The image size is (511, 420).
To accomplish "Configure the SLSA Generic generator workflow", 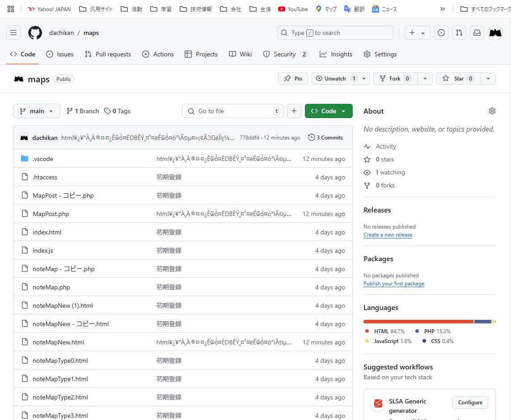I will 470,402.
